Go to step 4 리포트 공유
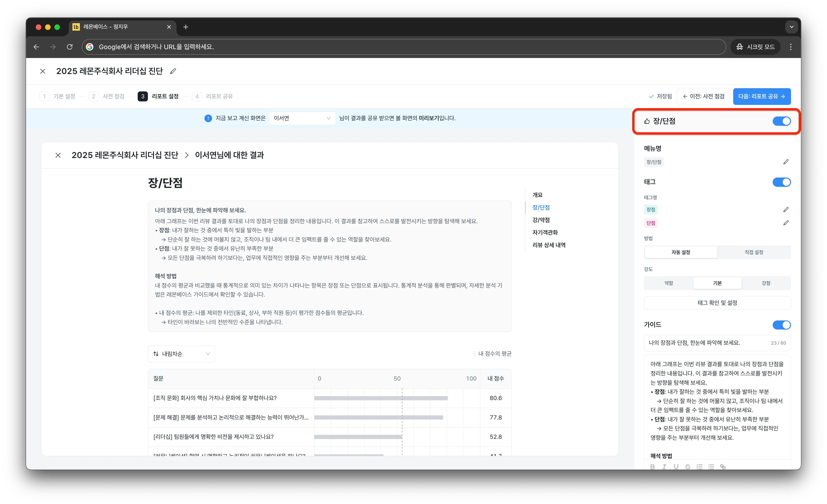The image size is (827, 504). (x=212, y=96)
